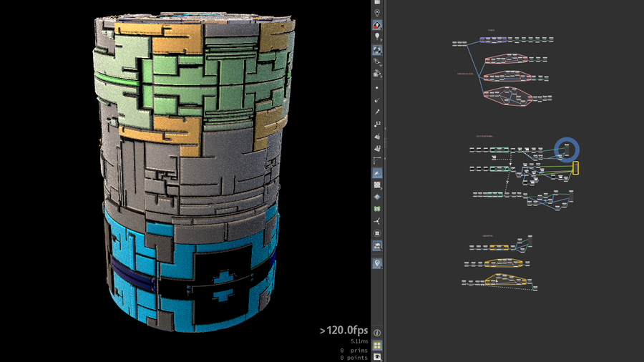Toggle the display points dot icon
This screenshot has width=644, height=362.
377,87
